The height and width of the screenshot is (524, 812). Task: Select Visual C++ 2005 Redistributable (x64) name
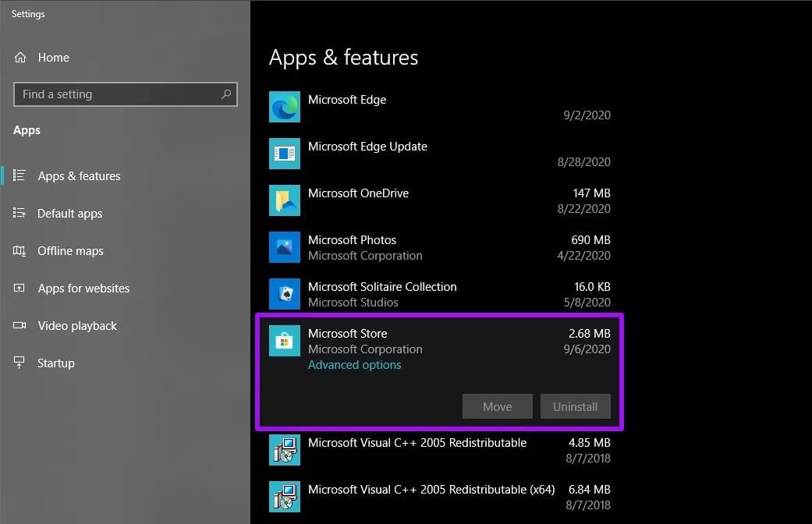431,490
